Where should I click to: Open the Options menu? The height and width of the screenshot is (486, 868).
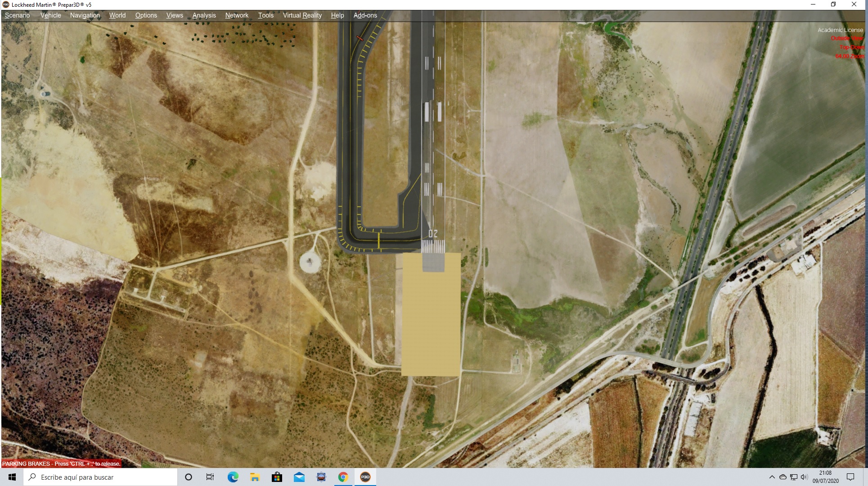tap(146, 15)
